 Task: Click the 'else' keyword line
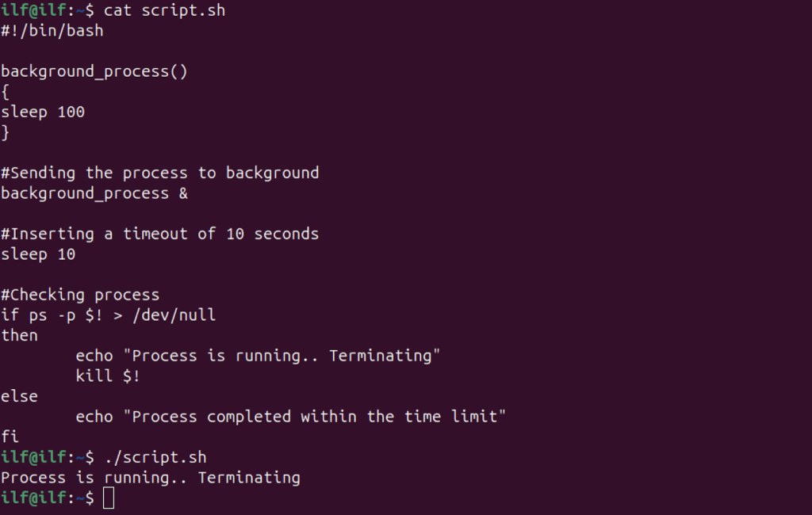tap(19, 396)
